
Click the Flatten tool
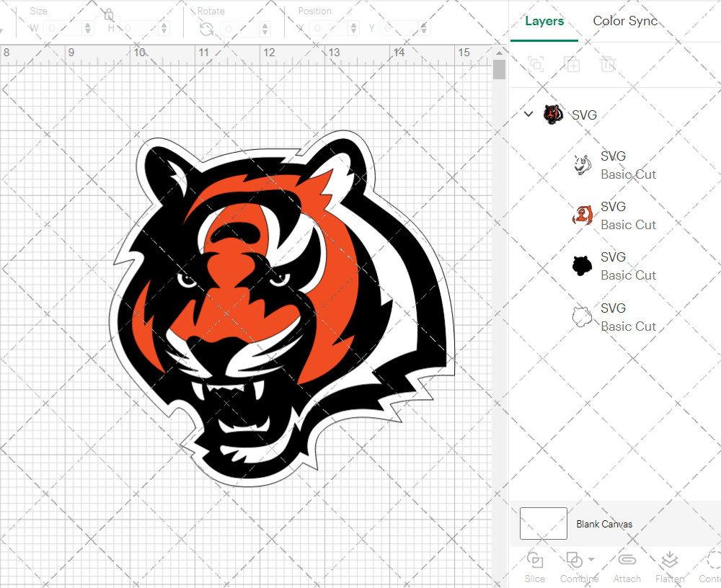(x=670, y=567)
